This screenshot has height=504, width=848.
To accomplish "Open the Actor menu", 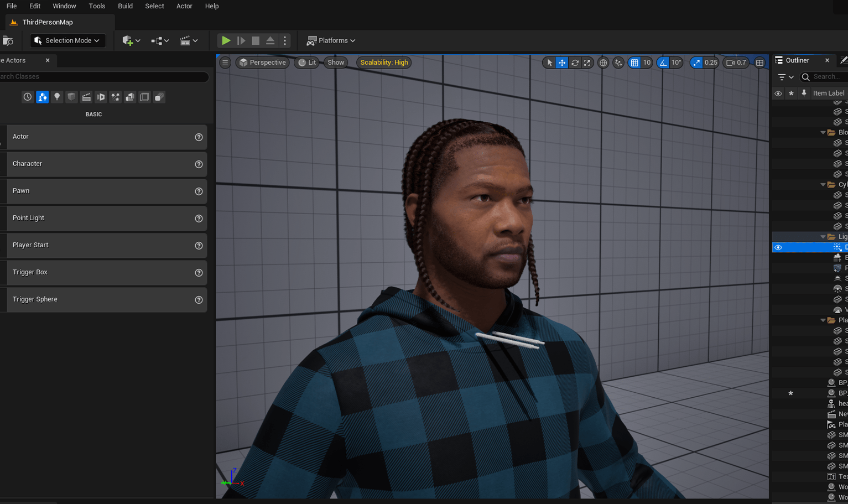I will pos(184,6).
